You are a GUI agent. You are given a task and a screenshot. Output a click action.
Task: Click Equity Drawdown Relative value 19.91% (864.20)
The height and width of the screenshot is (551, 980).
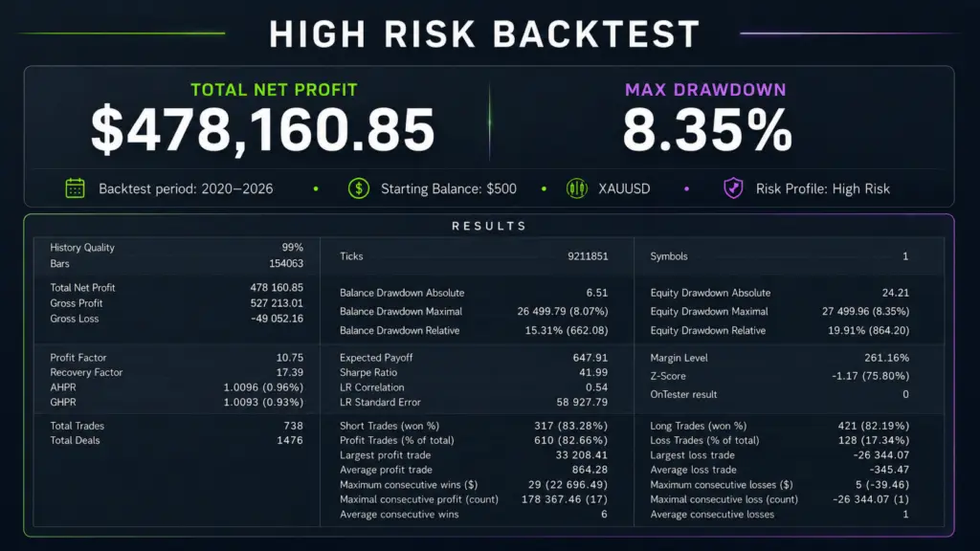tap(869, 330)
